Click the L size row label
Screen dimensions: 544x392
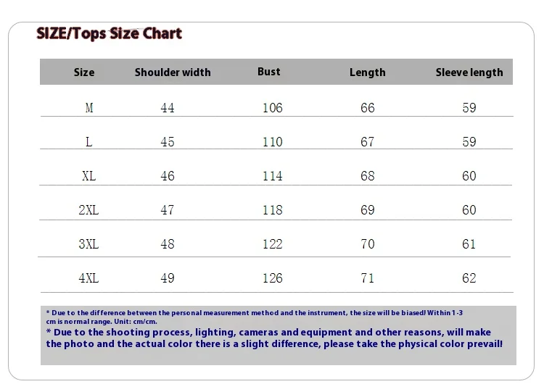point(89,142)
